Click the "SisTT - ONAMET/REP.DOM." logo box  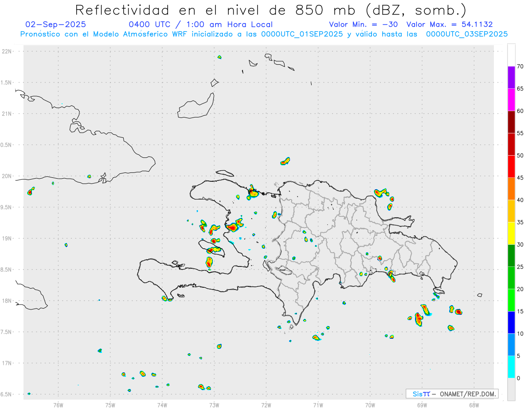(x=452, y=394)
